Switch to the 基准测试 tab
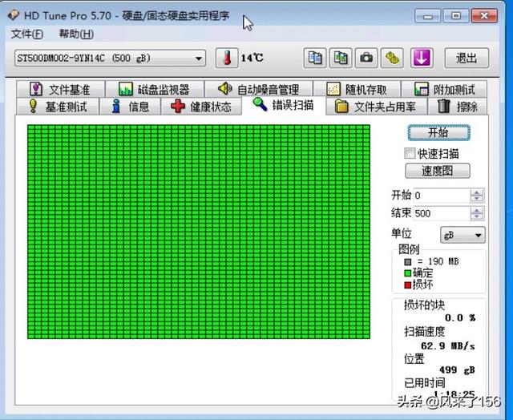The image size is (513, 420). point(58,107)
